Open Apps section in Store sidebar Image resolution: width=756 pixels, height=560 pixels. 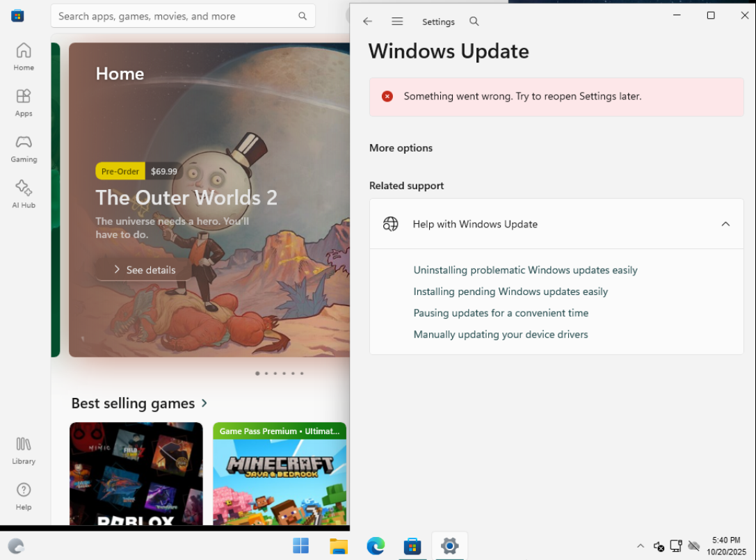pos(24,103)
